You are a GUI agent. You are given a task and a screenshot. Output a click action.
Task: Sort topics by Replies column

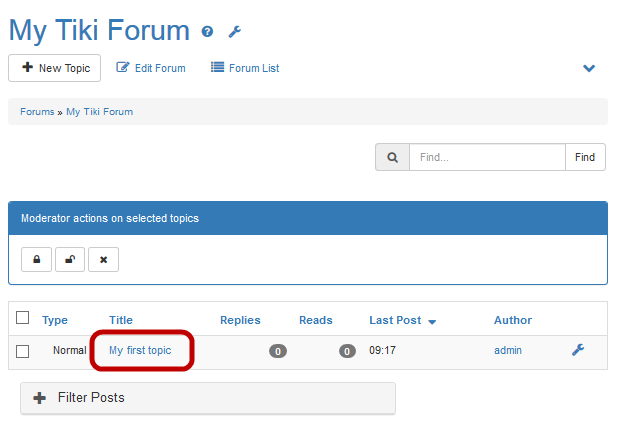(240, 320)
